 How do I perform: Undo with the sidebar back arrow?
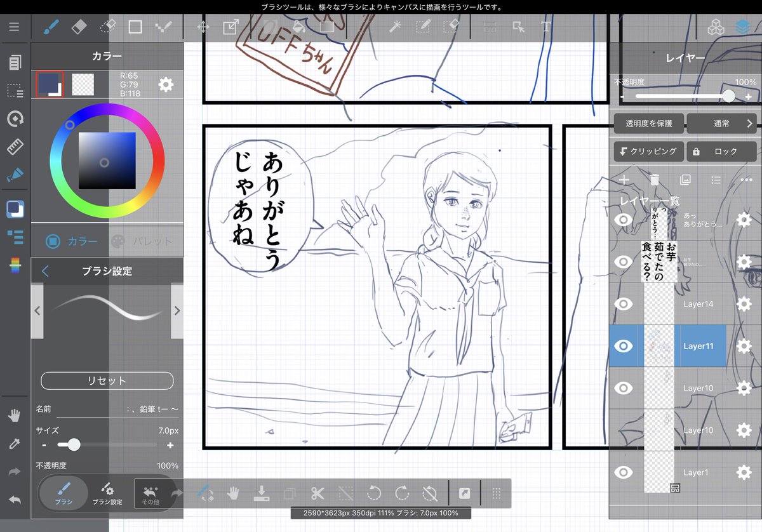pos(14,500)
